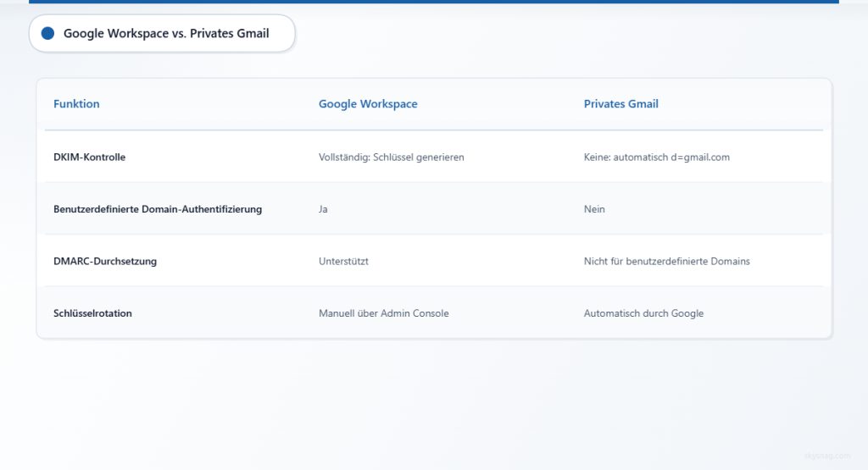Click the blue dot in the heading pill
868x470 pixels.
pyautogui.click(x=47, y=33)
